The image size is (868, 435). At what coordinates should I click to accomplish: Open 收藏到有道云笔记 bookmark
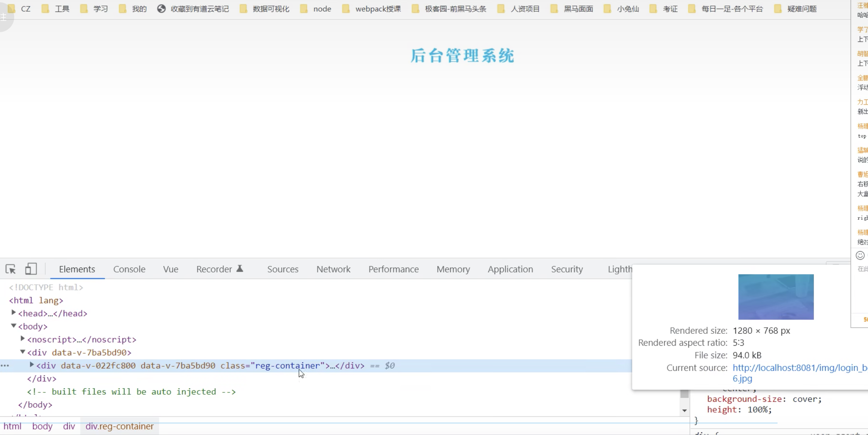[x=193, y=9]
